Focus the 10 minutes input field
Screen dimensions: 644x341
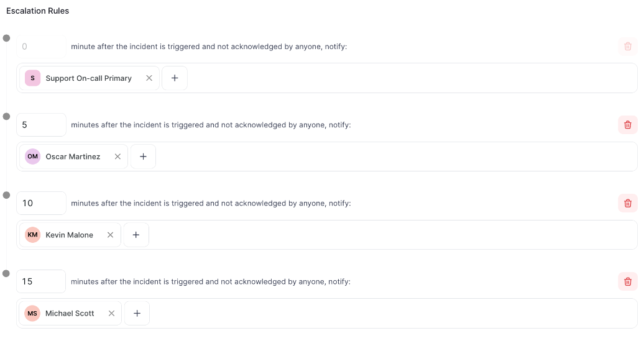(x=41, y=203)
